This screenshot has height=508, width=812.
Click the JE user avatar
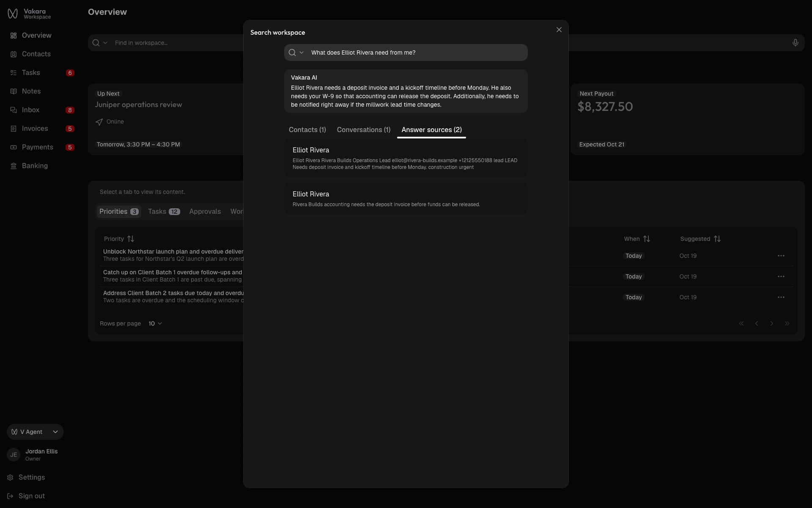click(14, 455)
